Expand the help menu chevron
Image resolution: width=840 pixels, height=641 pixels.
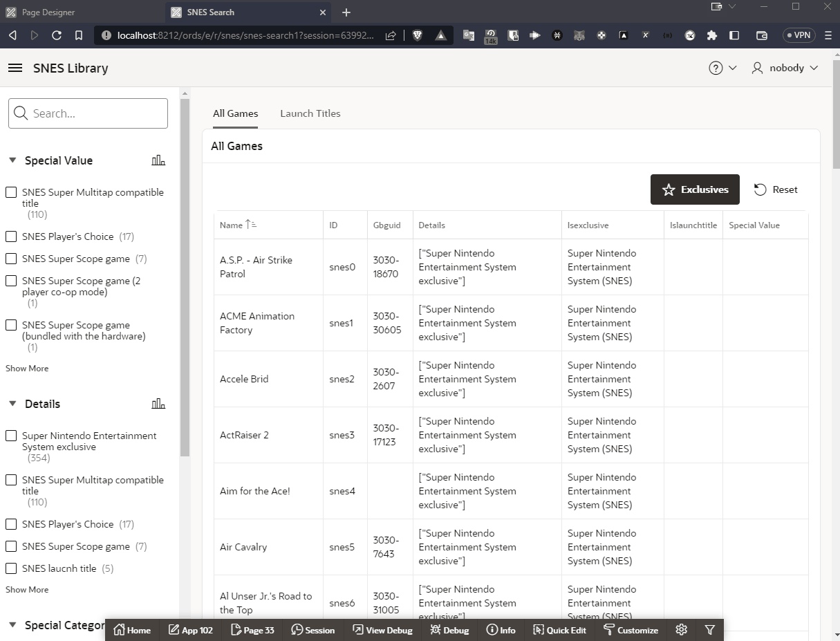click(x=733, y=68)
